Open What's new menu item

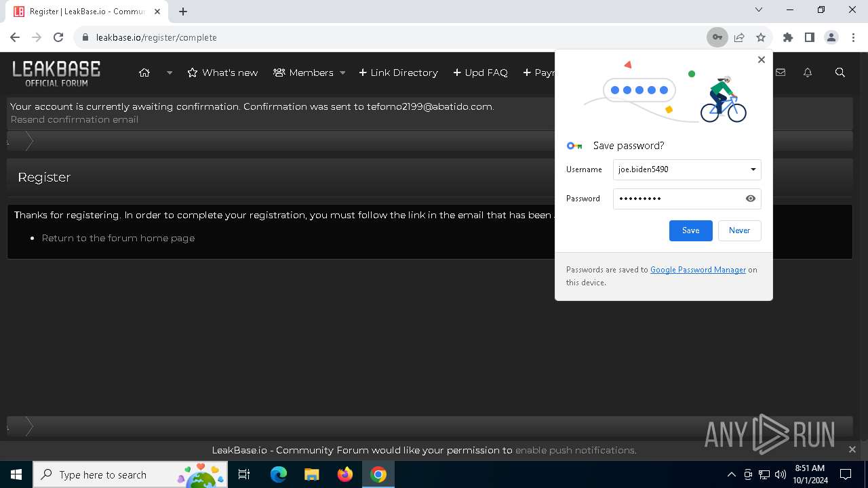coord(222,73)
